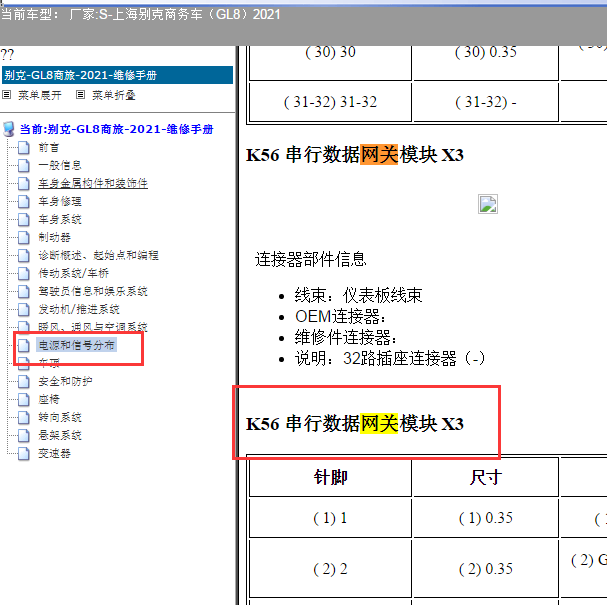Select the highlighted 电源和信号分布 item
The image size is (607, 605).
coord(76,345)
